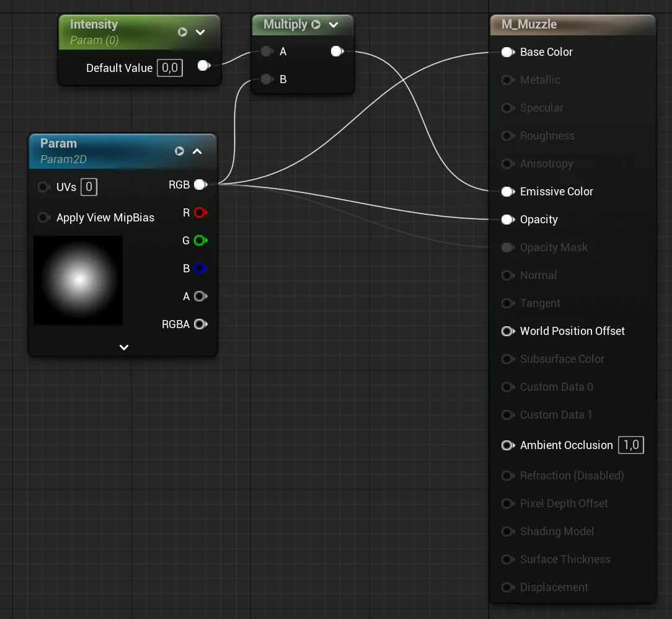Collapse the Param node using the up chevron
The width and height of the screenshot is (672, 619).
pyautogui.click(x=197, y=151)
